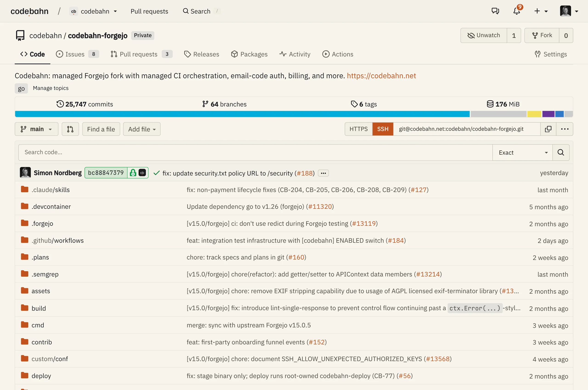Open the Releases tab
Screen dimensions: 588x390
tap(201, 54)
